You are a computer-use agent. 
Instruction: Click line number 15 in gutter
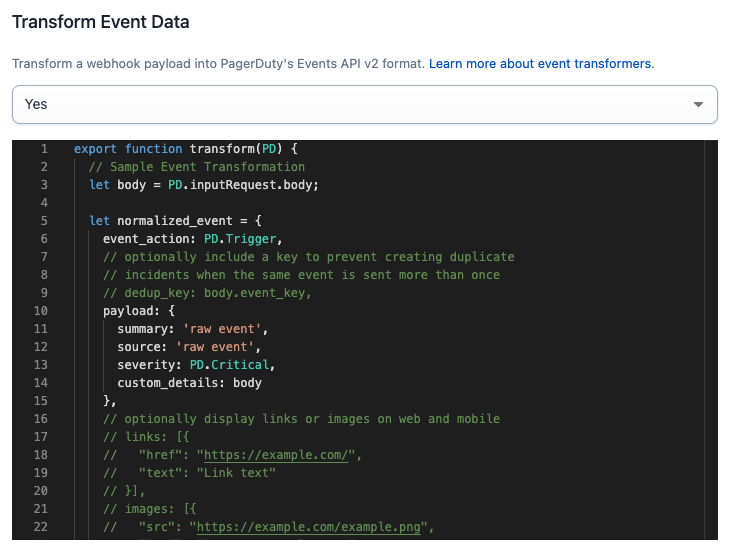coord(41,401)
